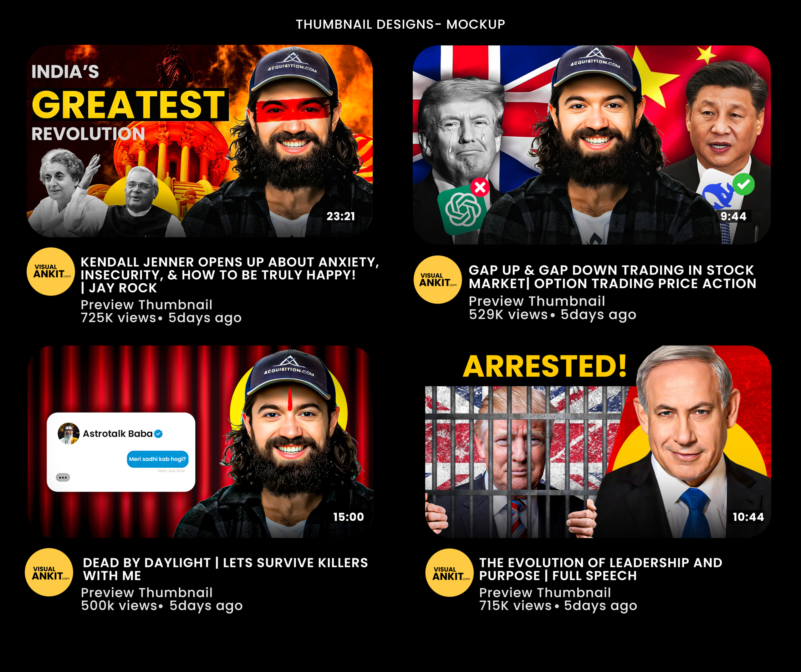The width and height of the screenshot is (801, 672).
Task: Click The Evolution of Leadership title
Action: tap(601, 569)
